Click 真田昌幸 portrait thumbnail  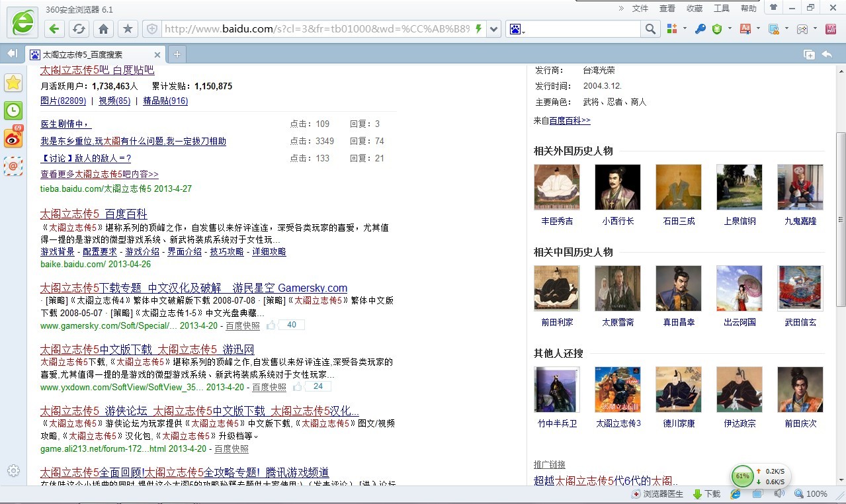tap(679, 288)
